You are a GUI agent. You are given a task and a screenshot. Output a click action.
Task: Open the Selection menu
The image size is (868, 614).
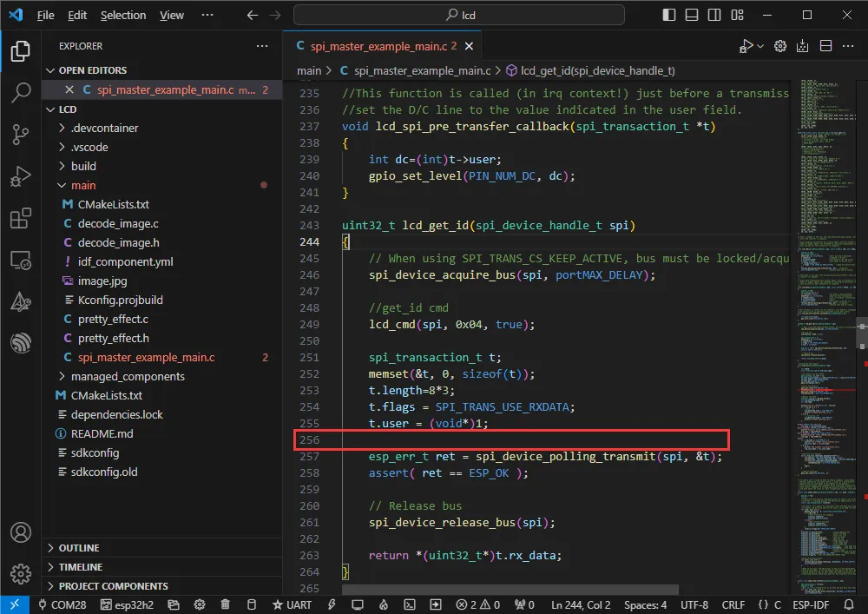(x=123, y=15)
